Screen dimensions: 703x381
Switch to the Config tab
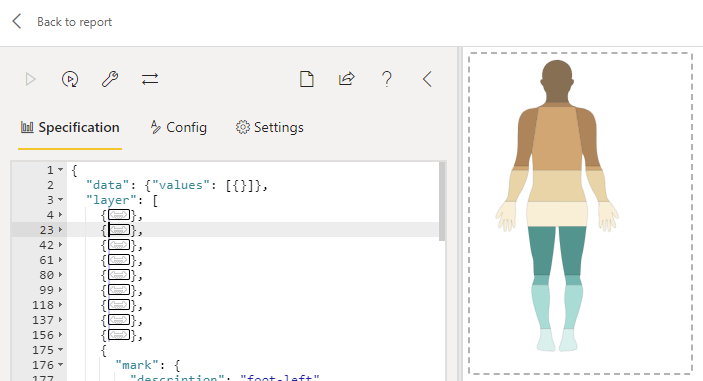178,128
